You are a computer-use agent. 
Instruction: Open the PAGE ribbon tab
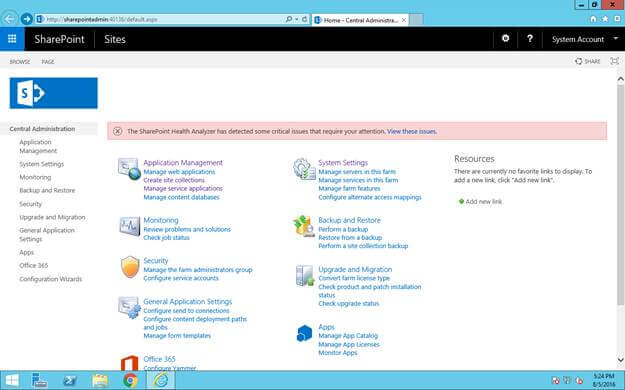48,62
